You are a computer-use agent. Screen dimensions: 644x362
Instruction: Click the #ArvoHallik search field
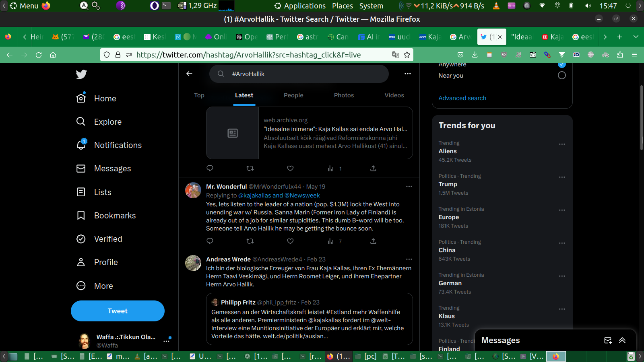point(299,74)
